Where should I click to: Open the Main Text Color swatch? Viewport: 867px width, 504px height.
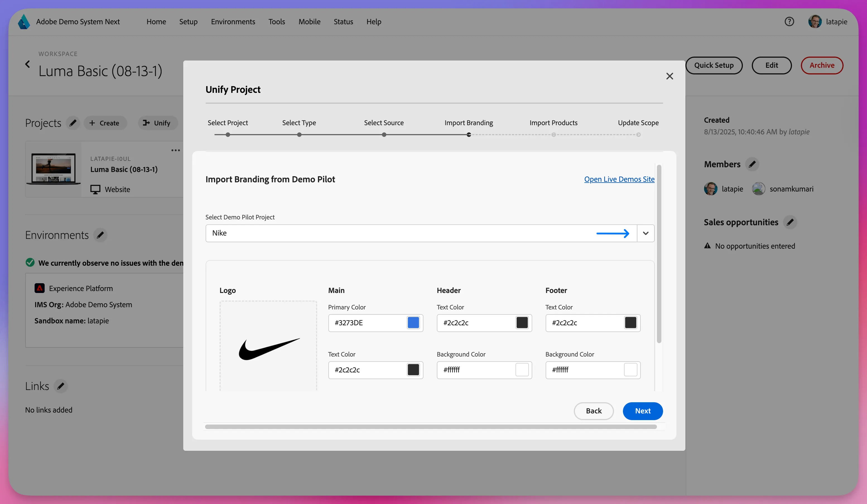[413, 370]
